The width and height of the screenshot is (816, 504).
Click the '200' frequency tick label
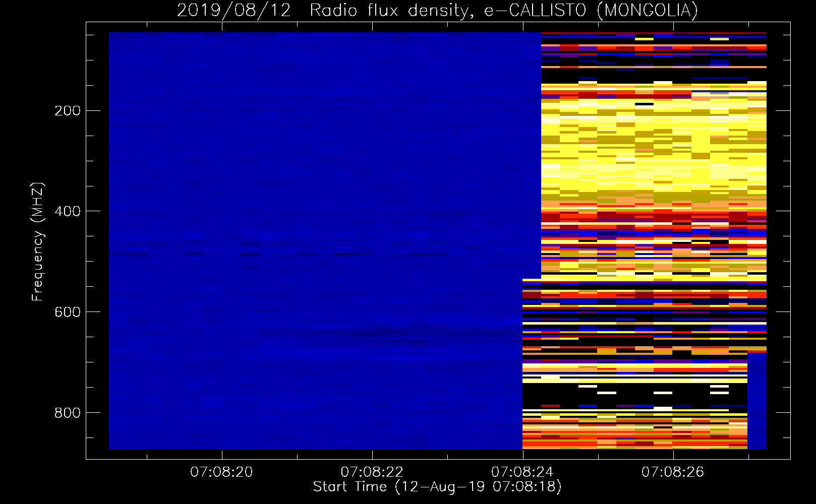click(68, 110)
